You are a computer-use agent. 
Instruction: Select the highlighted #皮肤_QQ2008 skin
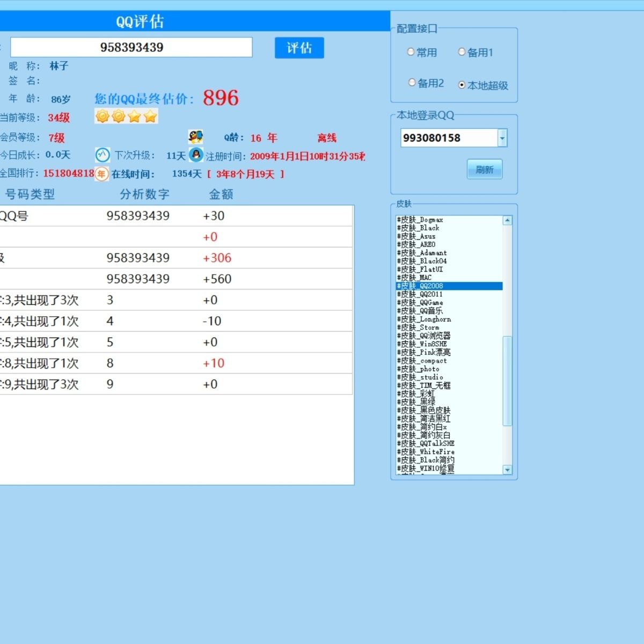(x=449, y=286)
